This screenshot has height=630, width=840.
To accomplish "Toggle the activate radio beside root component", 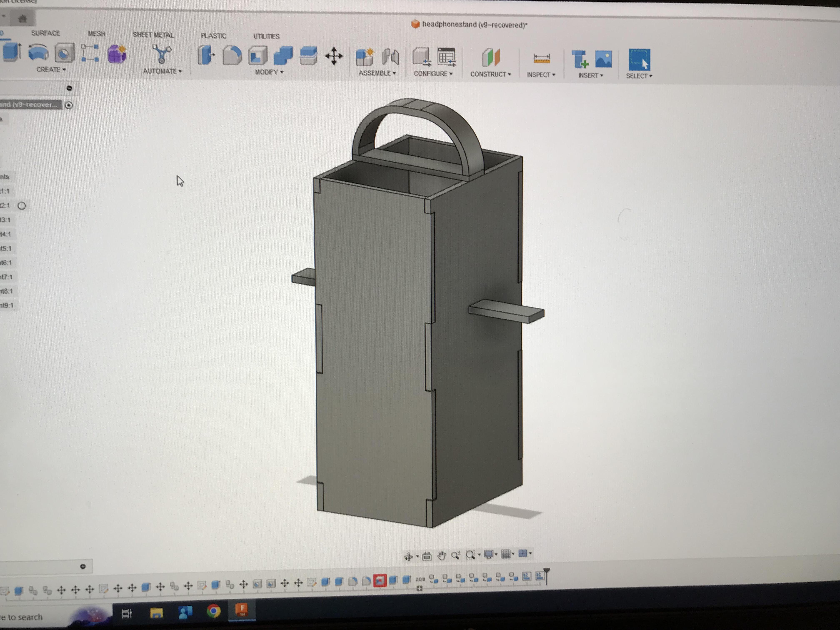I will click(x=69, y=105).
